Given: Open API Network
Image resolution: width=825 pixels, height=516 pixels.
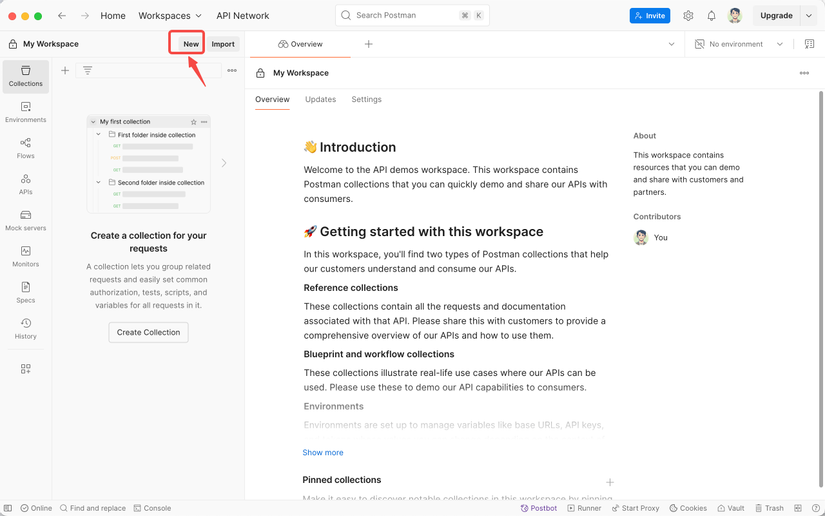Looking at the screenshot, I should pos(243,16).
